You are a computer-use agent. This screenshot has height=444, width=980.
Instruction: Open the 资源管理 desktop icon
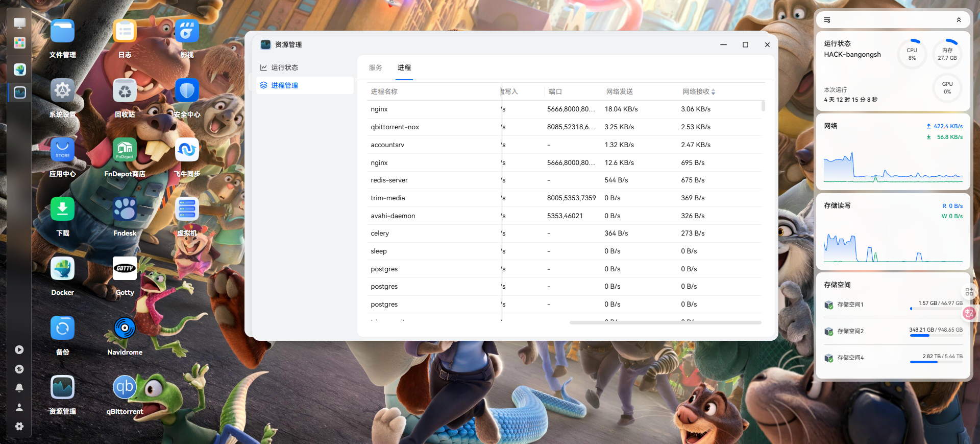click(x=62, y=387)
